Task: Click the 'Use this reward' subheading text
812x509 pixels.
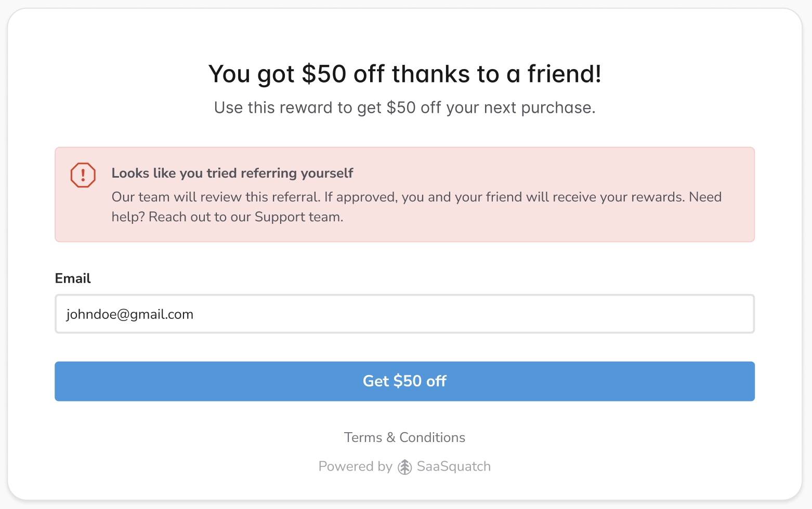Action: (x=404, y=108)
